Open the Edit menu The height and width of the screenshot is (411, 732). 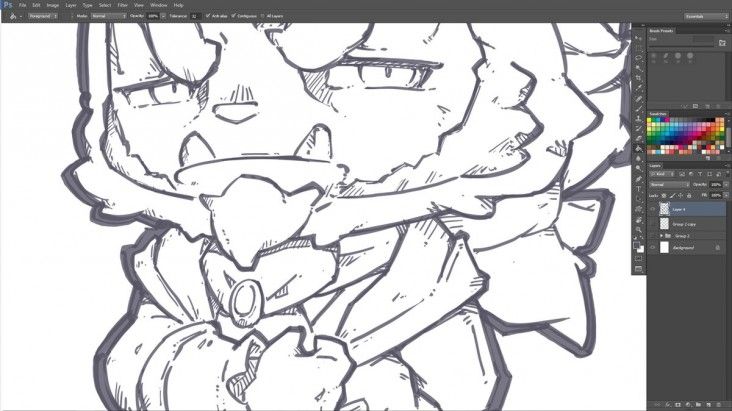36,5
